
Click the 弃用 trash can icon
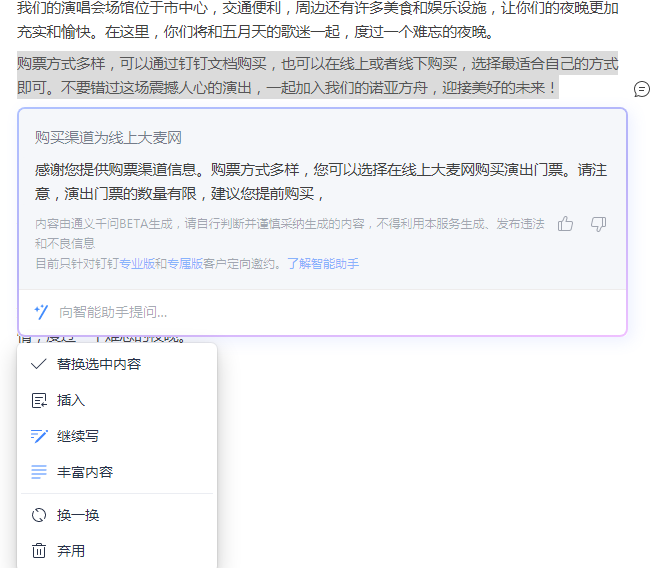(x=39, y=551)
